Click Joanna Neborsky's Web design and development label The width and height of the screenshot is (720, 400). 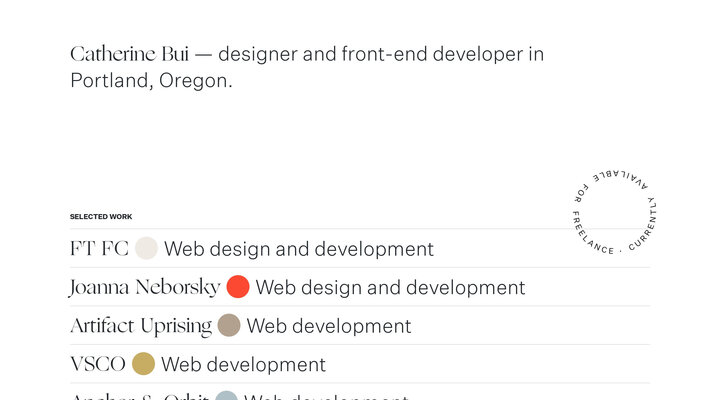390,288
